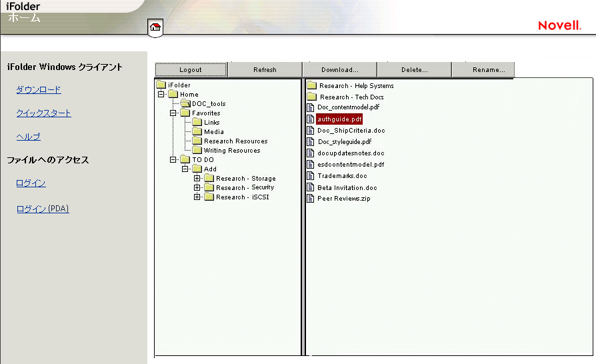Click the Research - Help Systems folder icon
Screen dimensions: 596x364
[311, 85]
